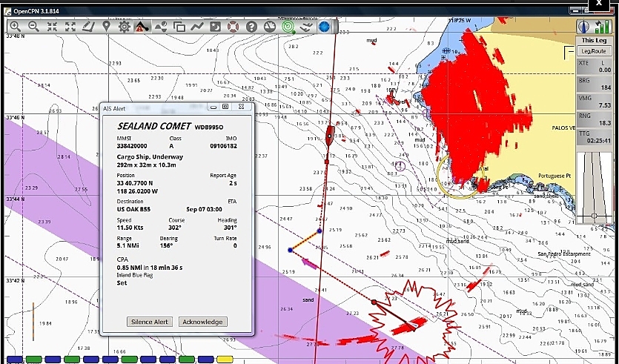The width and height of the screenshot is (619, 364).
Task: Click the blue globe toolbar icon
Action: point(324,27)
